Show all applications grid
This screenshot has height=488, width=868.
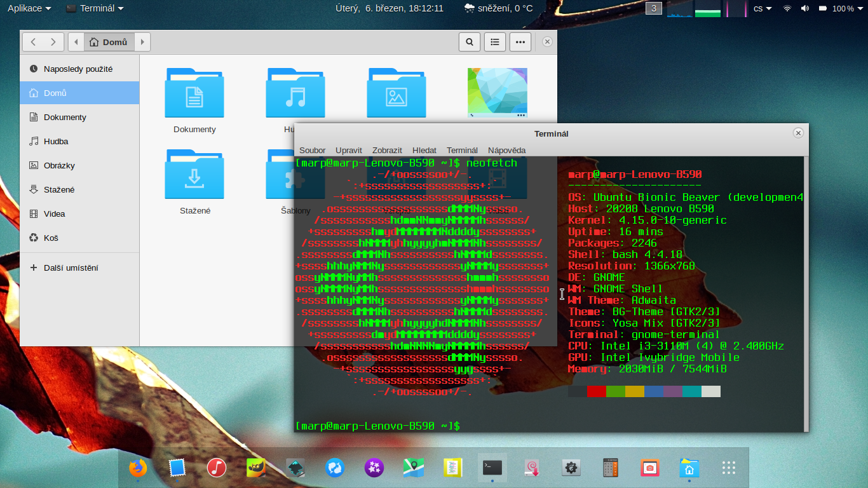pyautogui.click(x=729, y=468)
